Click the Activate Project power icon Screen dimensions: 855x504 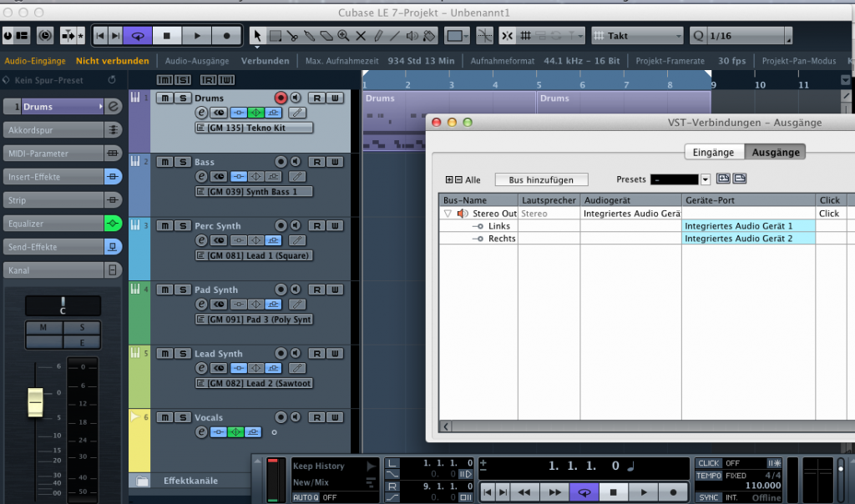[8, 36]
